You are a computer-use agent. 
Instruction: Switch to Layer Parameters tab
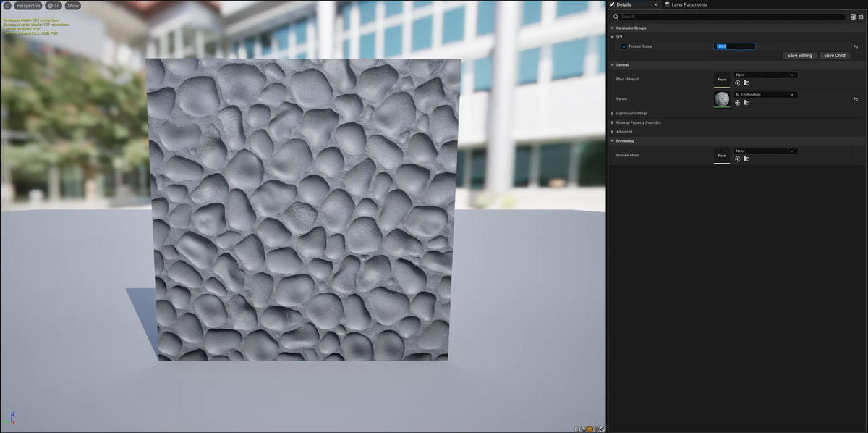pyautogui.click(x=686, y=4)
